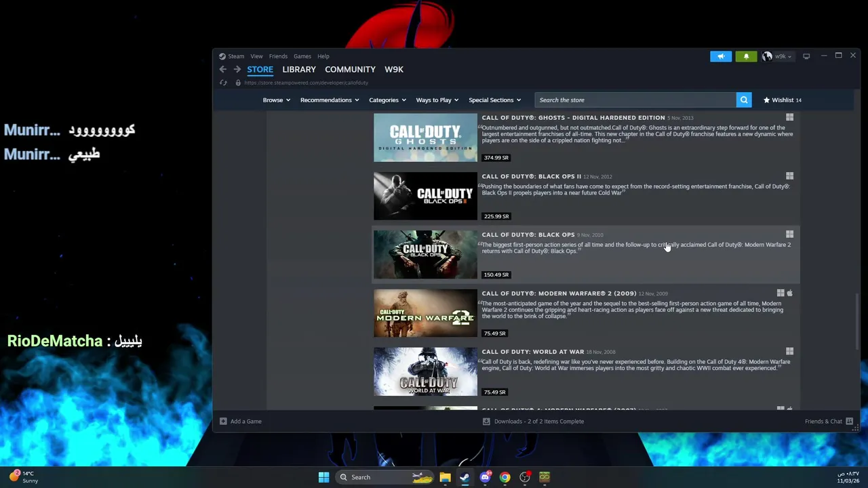Open the Steam announcements megaphone button
868x488 pixels.
tap(721, 56)
